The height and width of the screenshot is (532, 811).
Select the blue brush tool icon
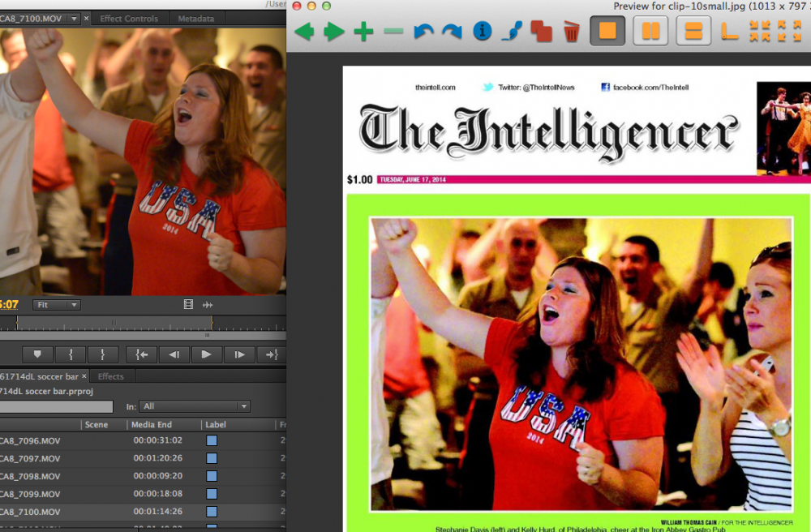click(511, 32)
